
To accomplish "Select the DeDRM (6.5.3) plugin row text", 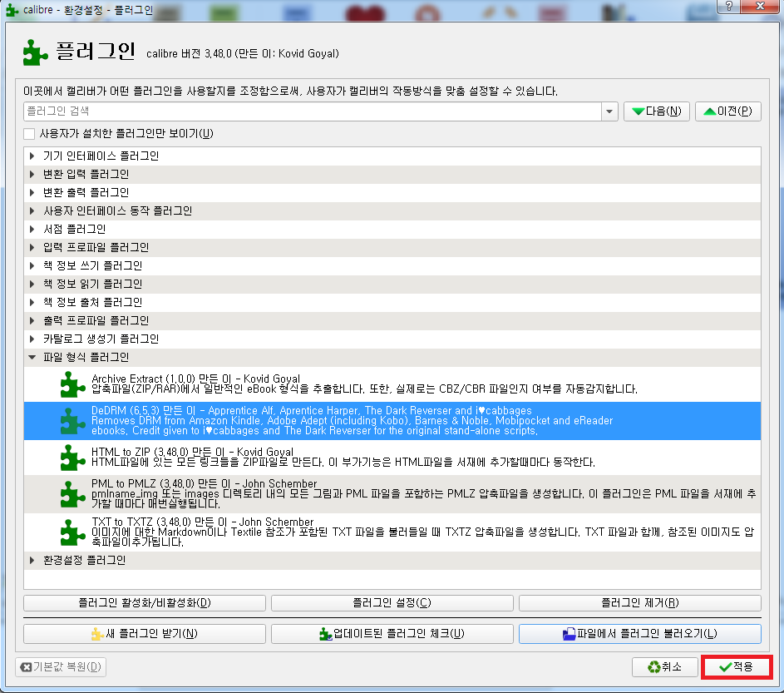I will point(352,421).
